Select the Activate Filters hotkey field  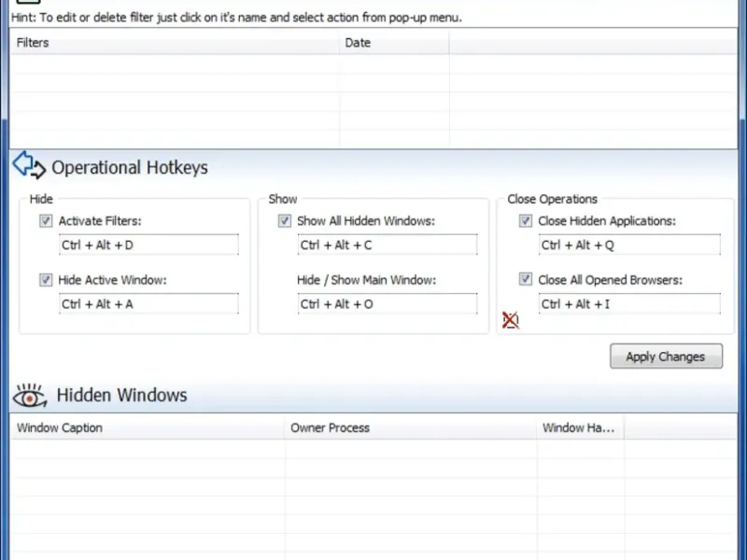(x=148, y=245)
